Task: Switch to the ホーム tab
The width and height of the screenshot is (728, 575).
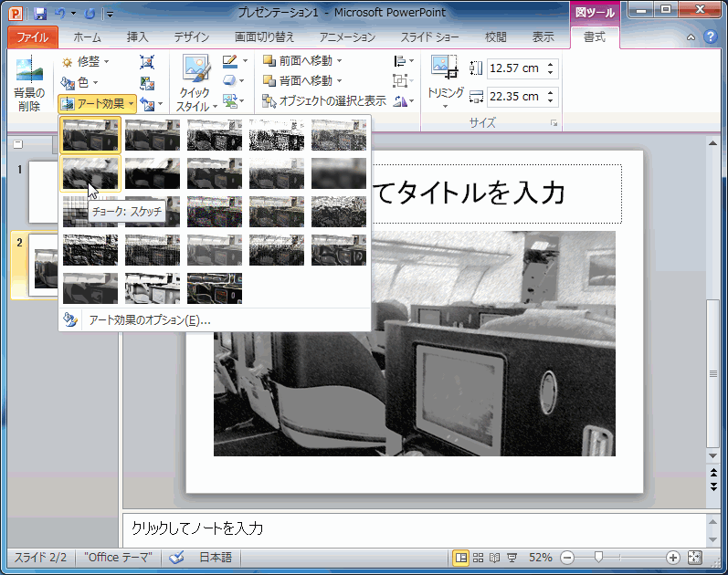Action: (88, 37)
